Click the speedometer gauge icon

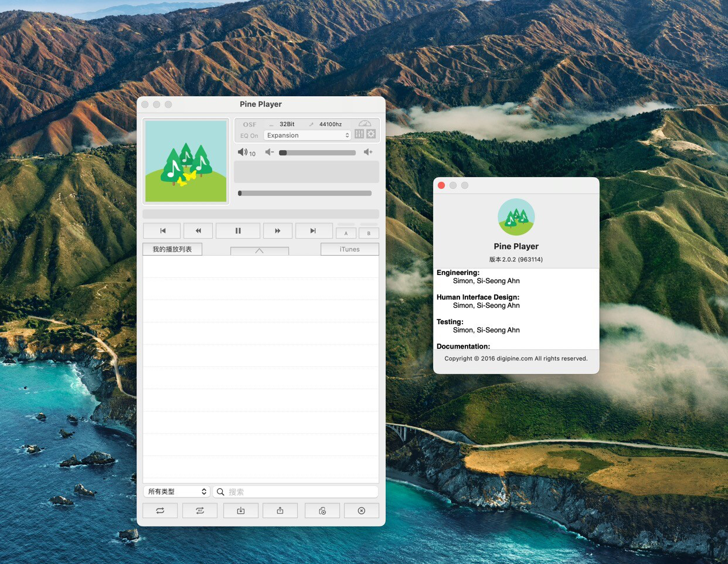point(365,123)
